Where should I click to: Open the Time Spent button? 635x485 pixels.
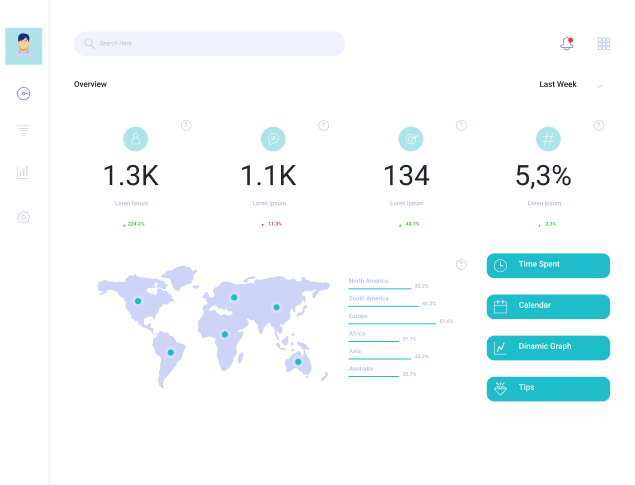548,265
